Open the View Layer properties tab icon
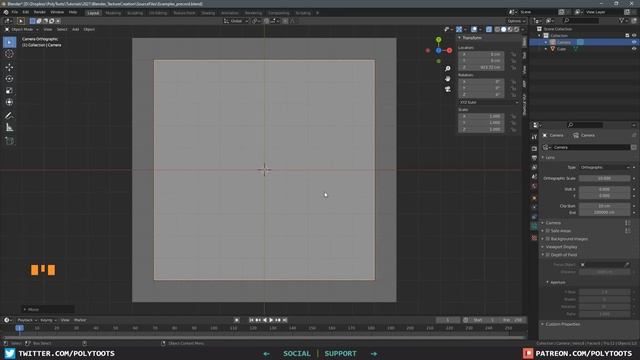Screen dimensions: 640x360 coord(534,167)
